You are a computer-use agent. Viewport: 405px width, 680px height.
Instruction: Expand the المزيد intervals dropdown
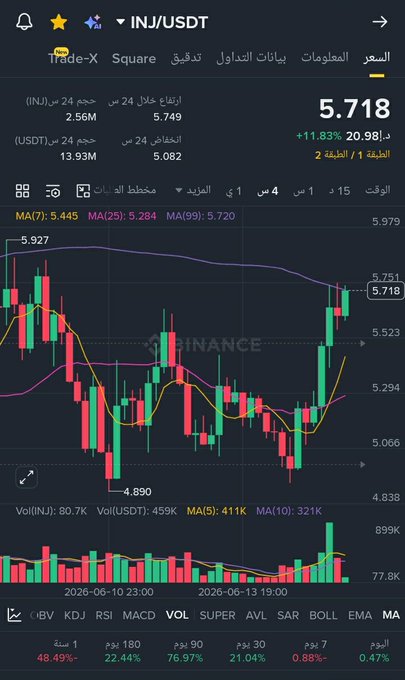click(193, 190)
